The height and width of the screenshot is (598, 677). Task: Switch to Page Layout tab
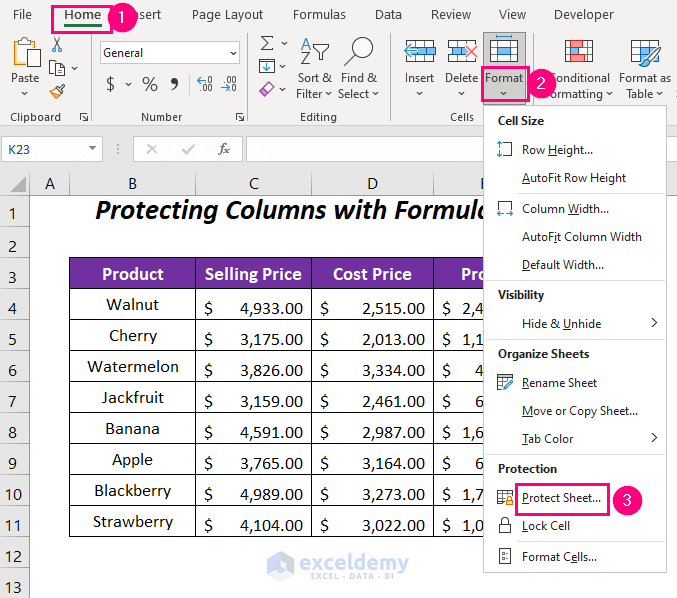pos(227,15)
